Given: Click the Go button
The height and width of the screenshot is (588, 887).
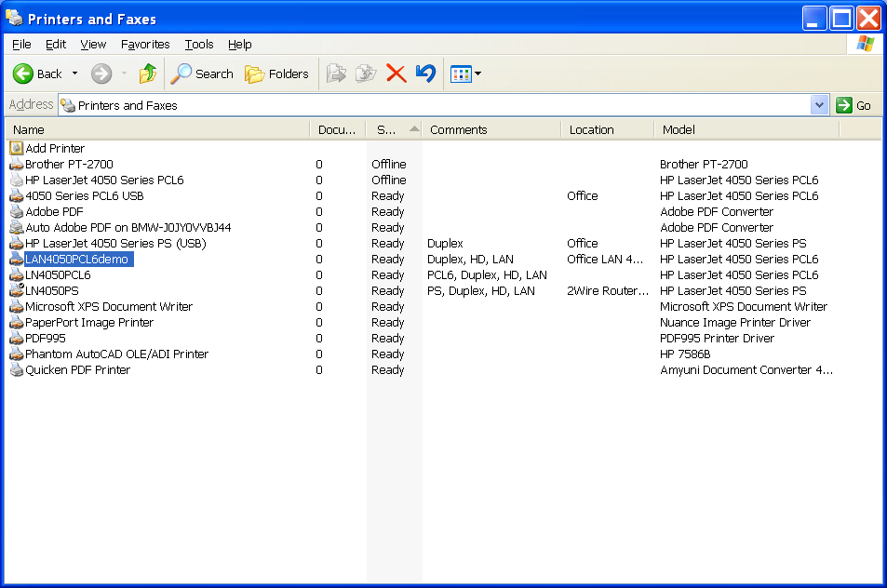Looking at the screenshot, I should [x=853, y=105].
